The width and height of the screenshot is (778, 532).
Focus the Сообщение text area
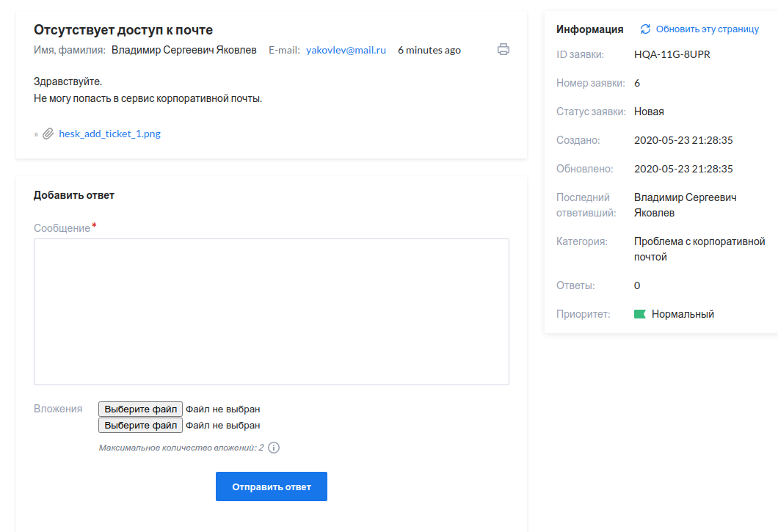(x=272, y=311)
